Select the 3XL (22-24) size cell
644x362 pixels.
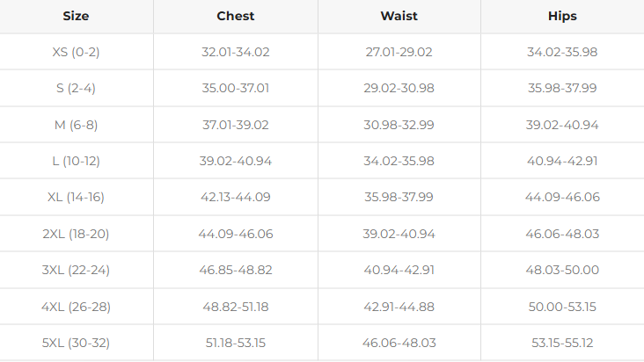click(76, 270)
